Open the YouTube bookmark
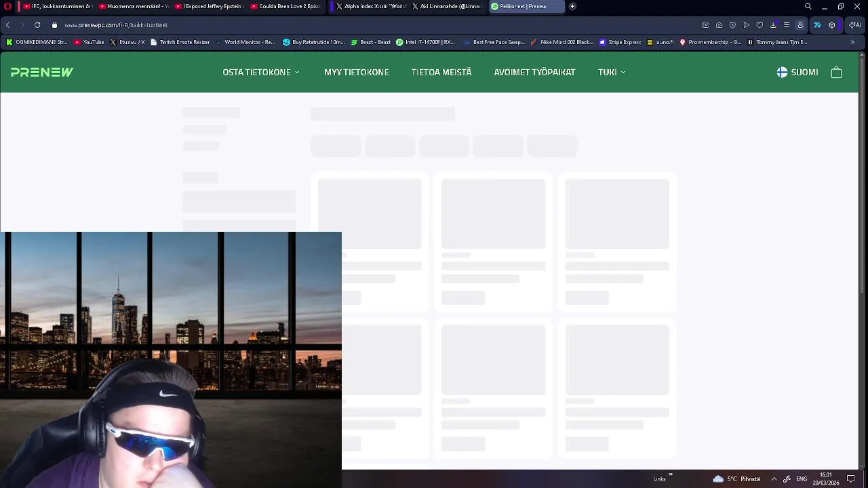The height and width of the screenshot is (488, 868). tap(89, 42)
